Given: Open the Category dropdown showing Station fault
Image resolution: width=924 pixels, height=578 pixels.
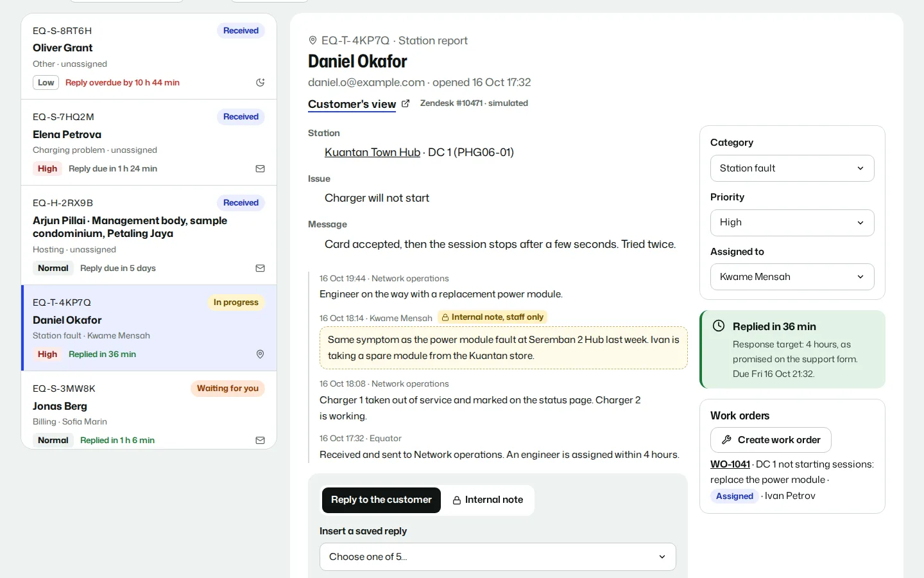Looking at the screenshot, I should pos(792,168).
